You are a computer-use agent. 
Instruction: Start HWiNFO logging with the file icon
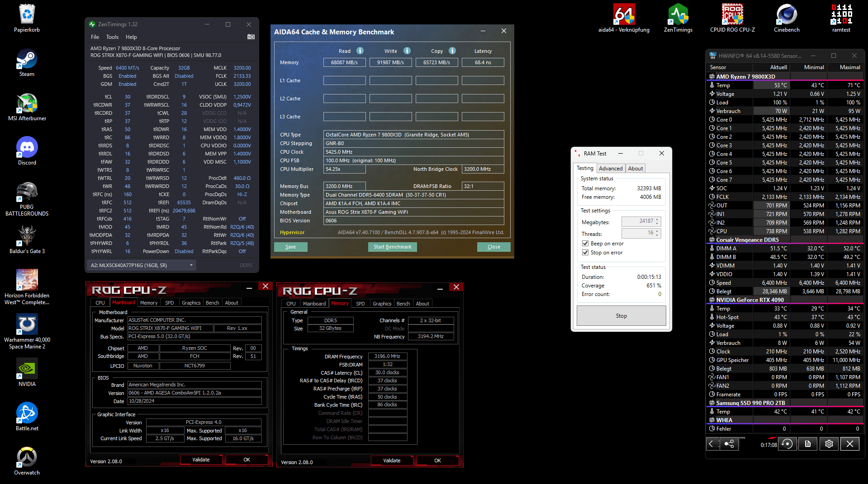click(x=808, y=444)
